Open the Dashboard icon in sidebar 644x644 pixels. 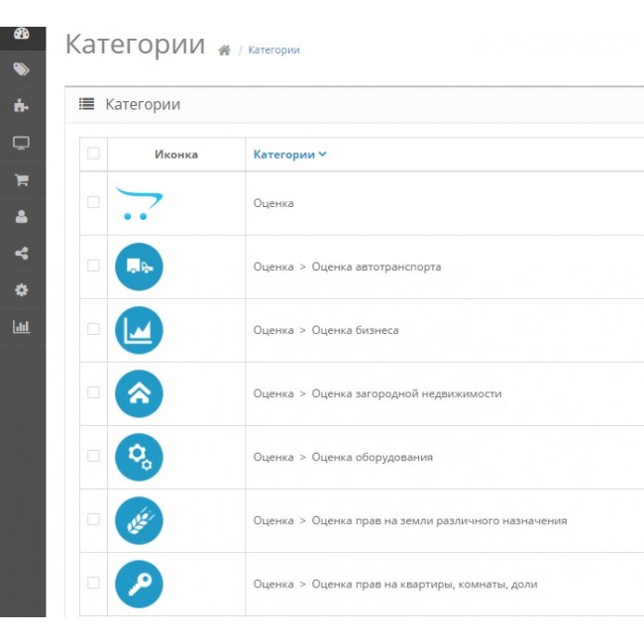[21, 34]
